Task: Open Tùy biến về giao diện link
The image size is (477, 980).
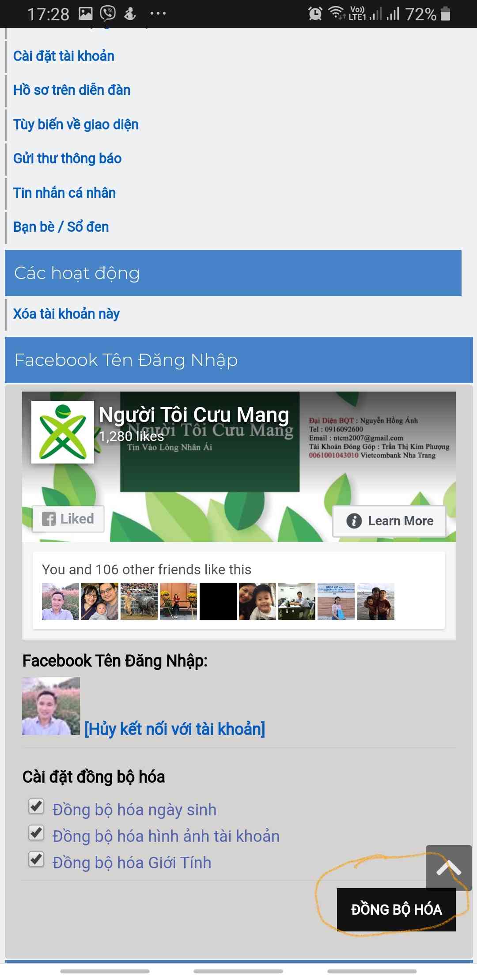Action: pos(76,124)
